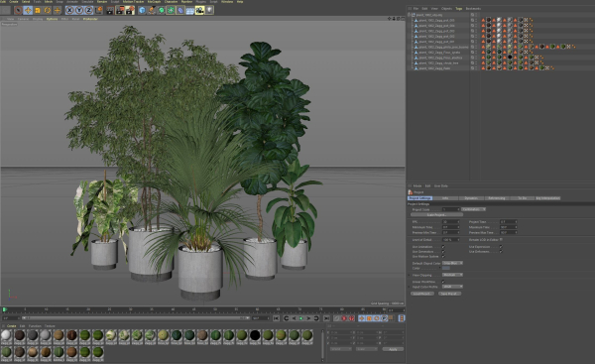The height and width of the screenshot is (364, 595).
Task: Click the floor/environment grid icon
Action: point(190,10)
